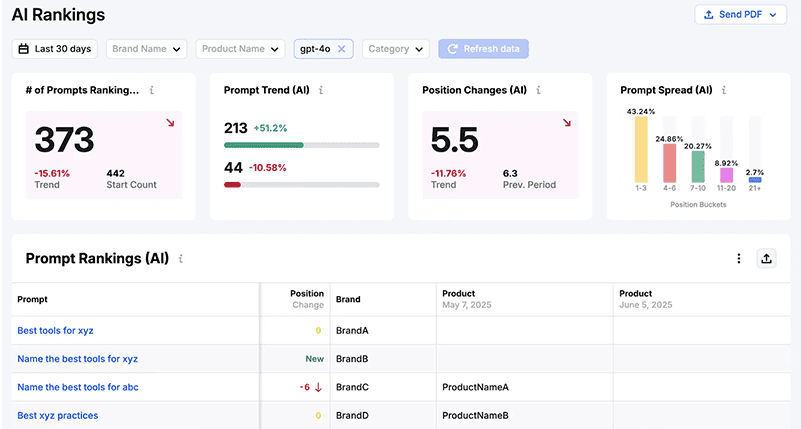Expand the Brand Name dropdown
Viewport: 801px width, 429px height.
pos(147,49)
